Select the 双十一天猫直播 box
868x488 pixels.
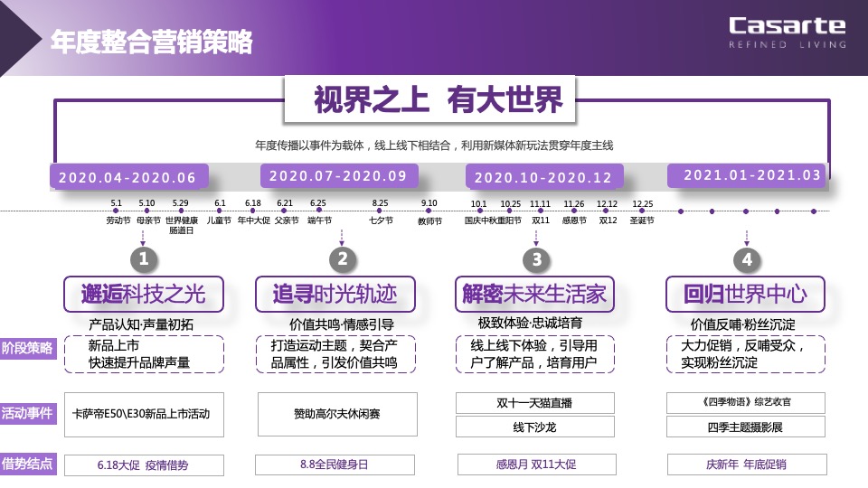[534, 403]
